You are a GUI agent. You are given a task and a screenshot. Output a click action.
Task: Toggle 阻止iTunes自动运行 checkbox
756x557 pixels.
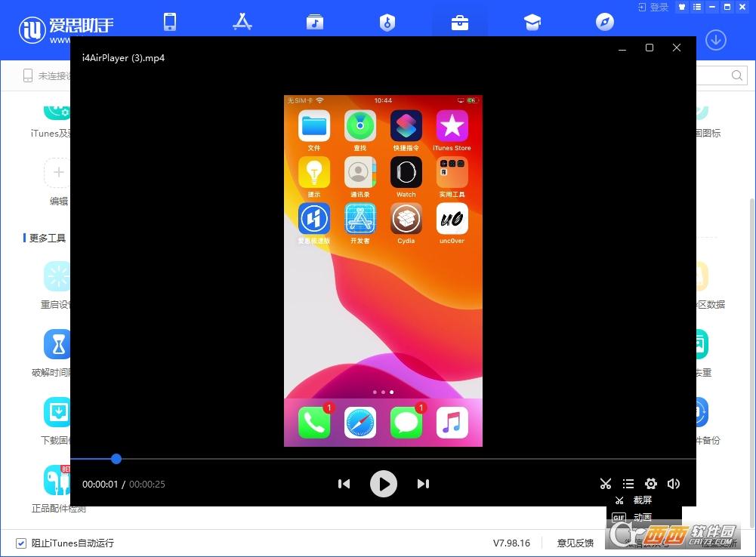tap(20, 543)
